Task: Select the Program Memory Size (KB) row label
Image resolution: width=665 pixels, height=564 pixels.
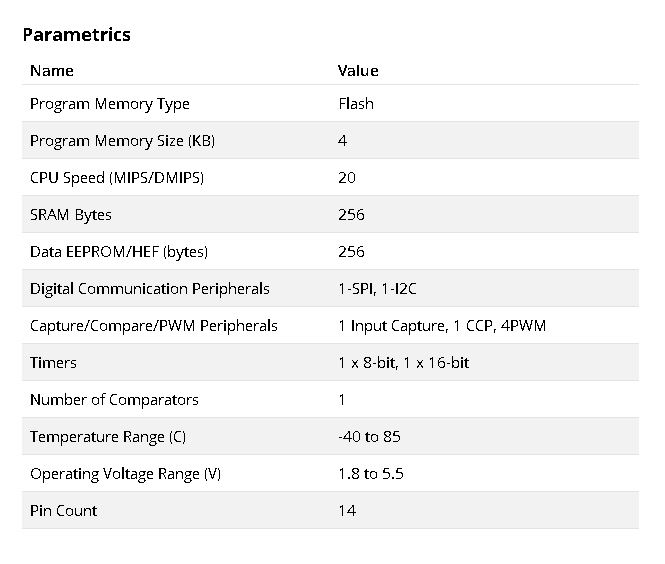Action: (122, 141)
